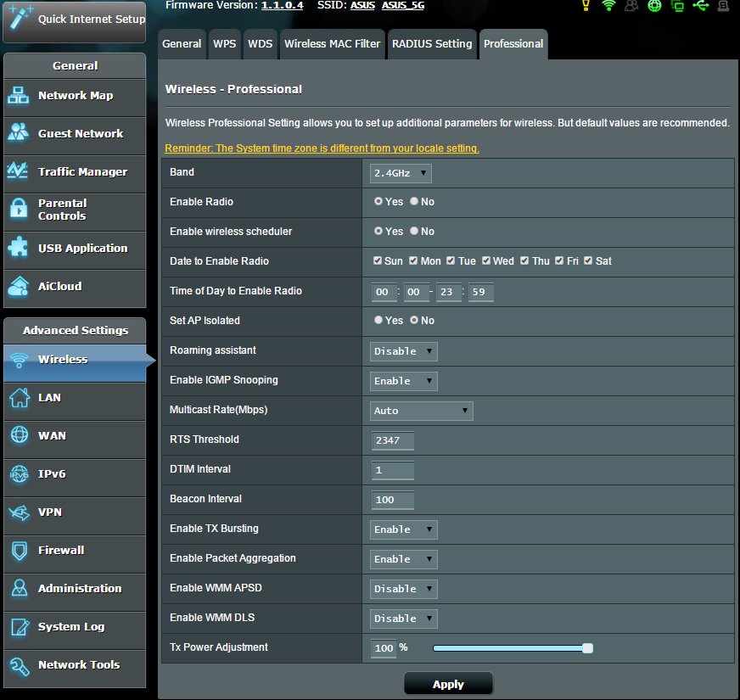Select Yes for Enable Radio
This screenshot has height=700, width=740.
pyautogui.click(x=378, y=201)
